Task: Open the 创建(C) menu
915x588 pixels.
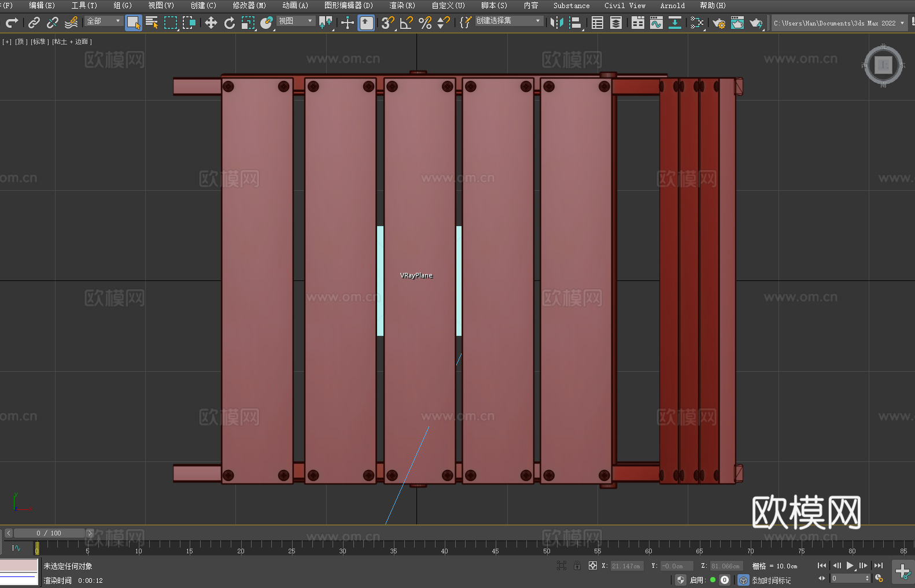Action: [203, 5]
